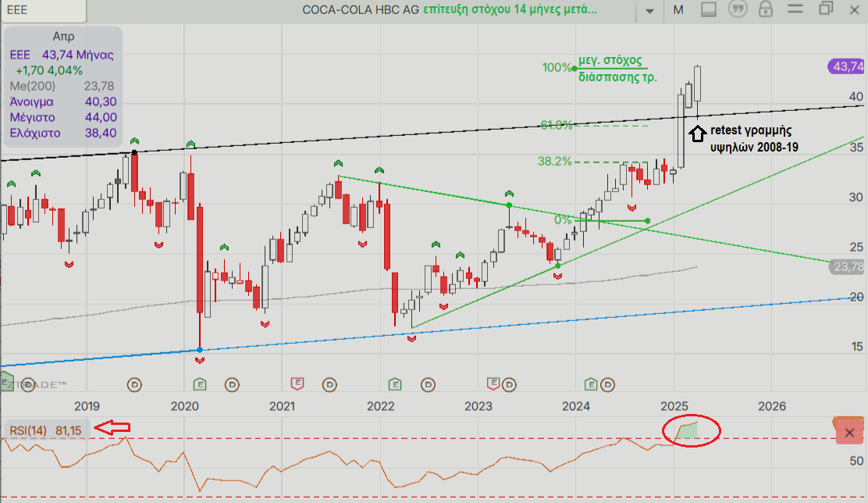This screenshot has height=503, width=868.
Task: Close the RSI panel with the X button
Action: (849, 433)
